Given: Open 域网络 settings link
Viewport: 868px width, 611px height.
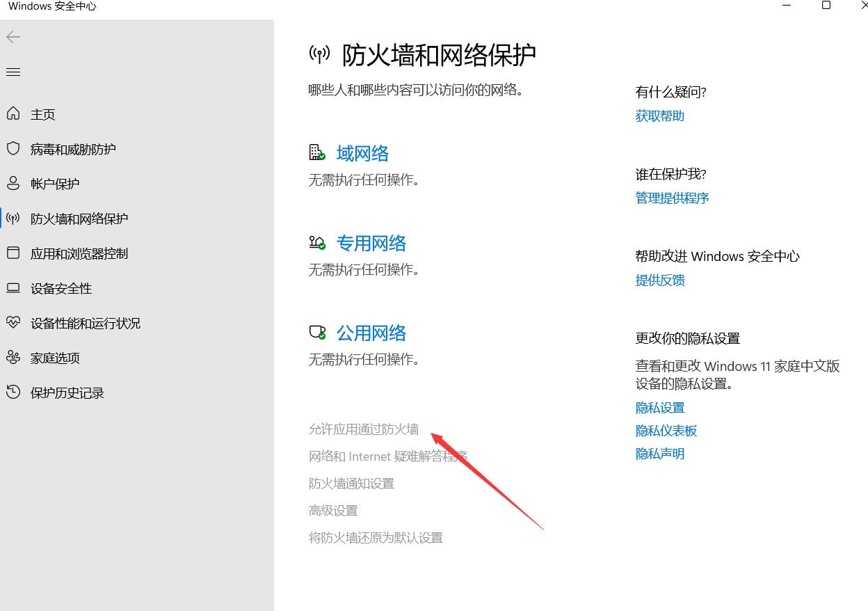Looking at the screenshot, I should (363, 153).
